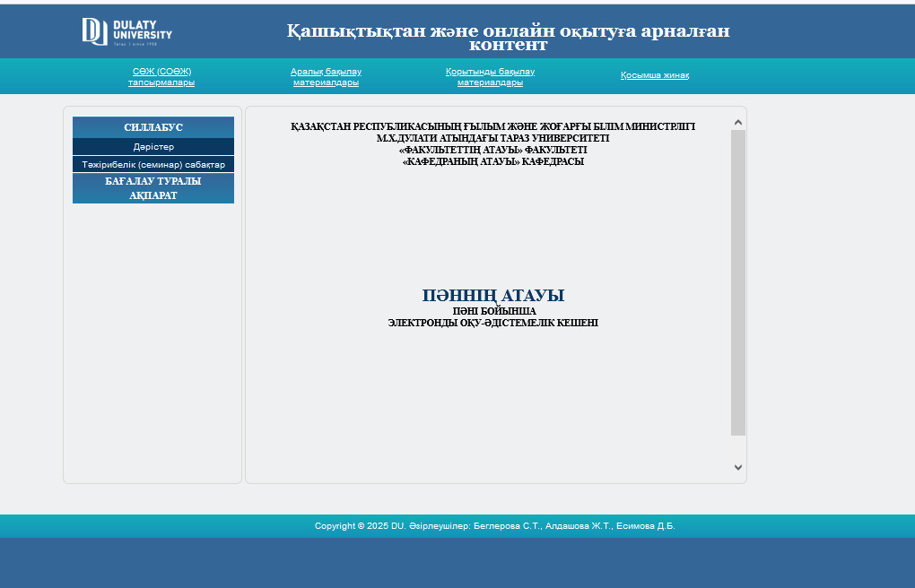Click the М.Х.Дулати Тараз университеті line
915x588 pixels.
[x=492, y=138]
